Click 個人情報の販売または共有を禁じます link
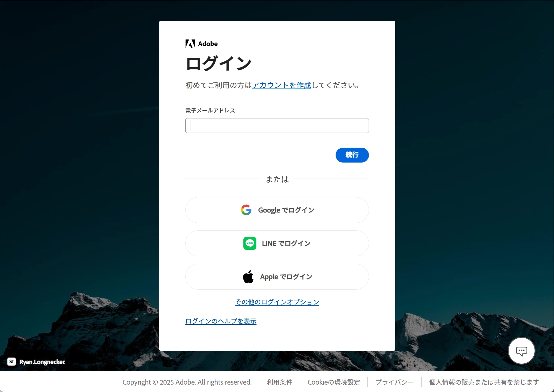This screenshot has width=554, height=392. tap(484, 382)
